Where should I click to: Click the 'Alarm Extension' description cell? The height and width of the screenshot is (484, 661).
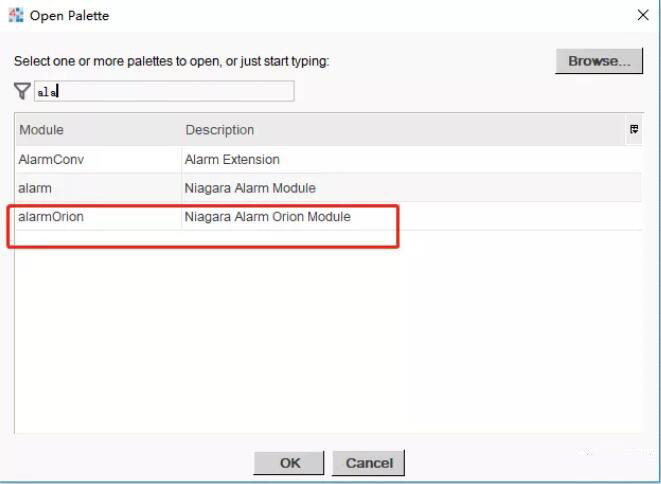[x=412, y=159]
